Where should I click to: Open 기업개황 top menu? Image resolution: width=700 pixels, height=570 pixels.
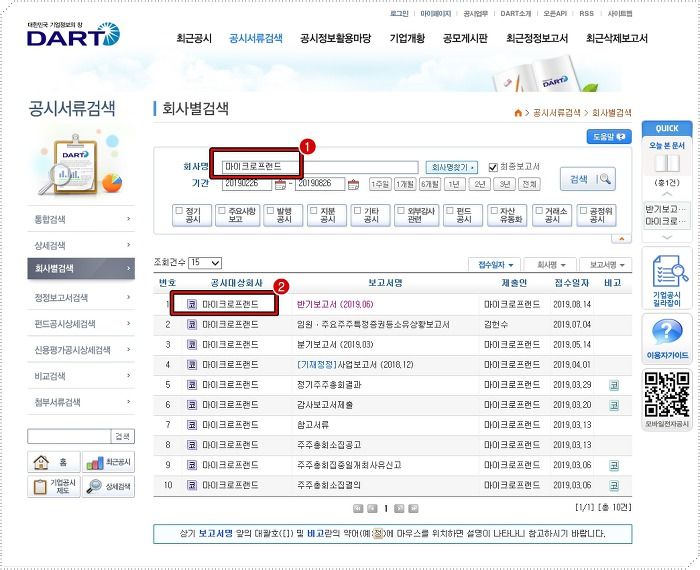(407, 38)
